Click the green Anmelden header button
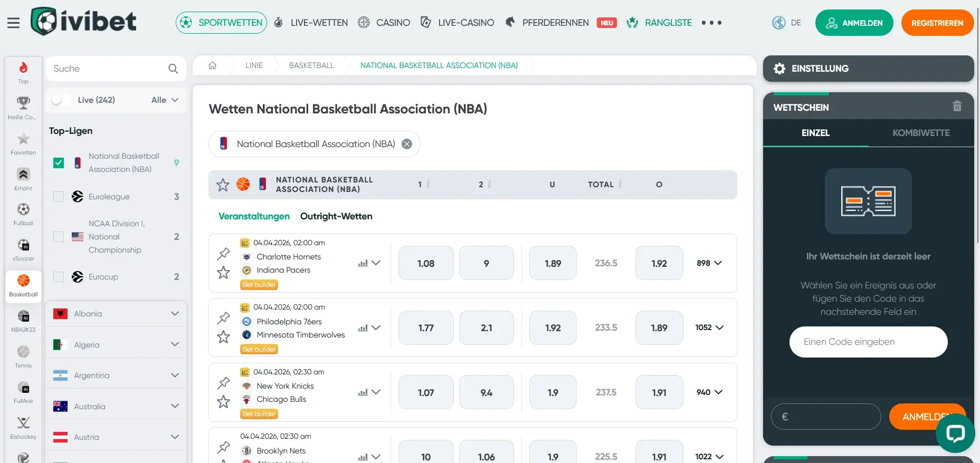Screen dimensions: 980x463 pos(854,23)
